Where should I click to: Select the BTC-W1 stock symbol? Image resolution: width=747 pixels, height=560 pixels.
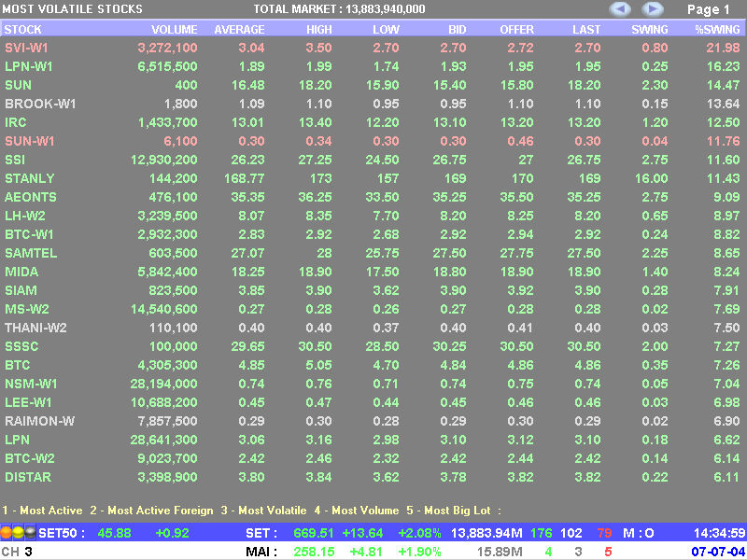29,234
